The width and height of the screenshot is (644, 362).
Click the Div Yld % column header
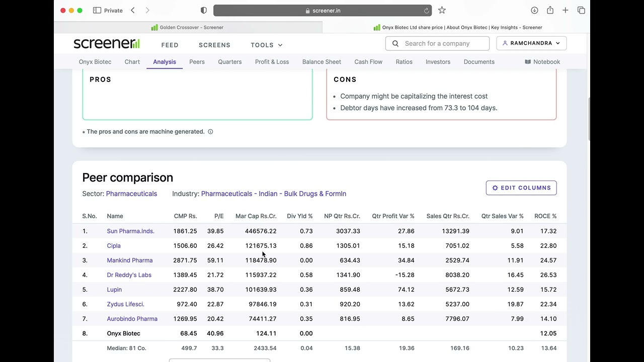tap(300, 216)
